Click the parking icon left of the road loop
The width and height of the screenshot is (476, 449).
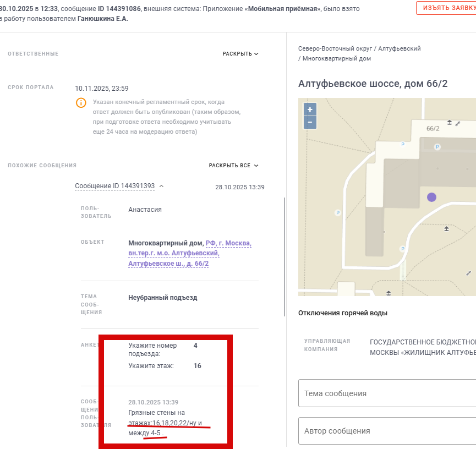(x=337, y=213)
